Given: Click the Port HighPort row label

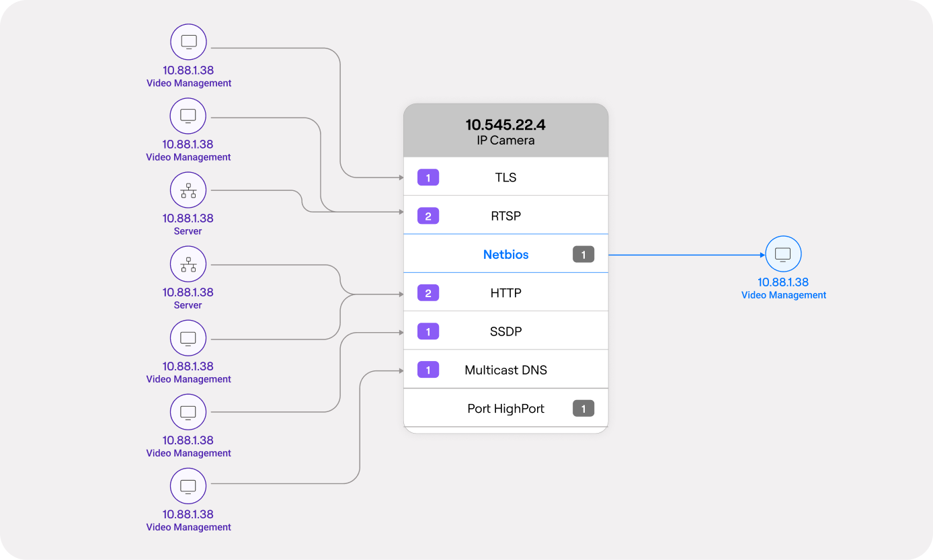Looking at the screenshot, I should tap(505, 409).
